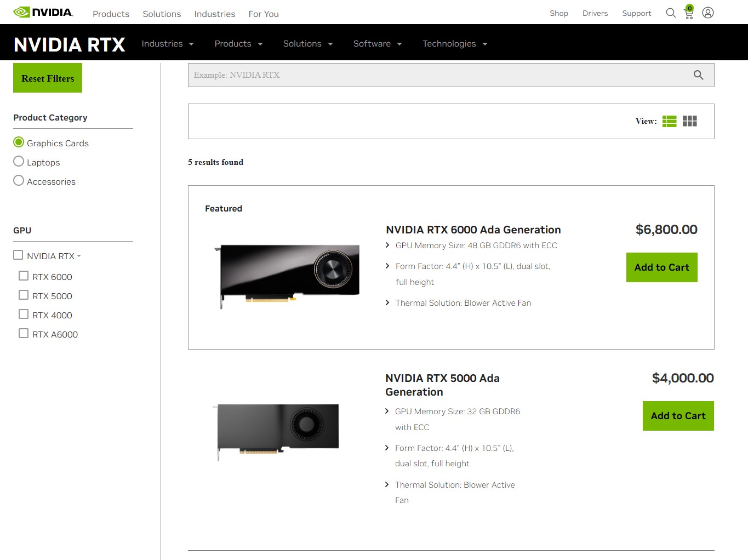Click Product Category heading
The image size is (748, 560).
click(x=50, y=118)
